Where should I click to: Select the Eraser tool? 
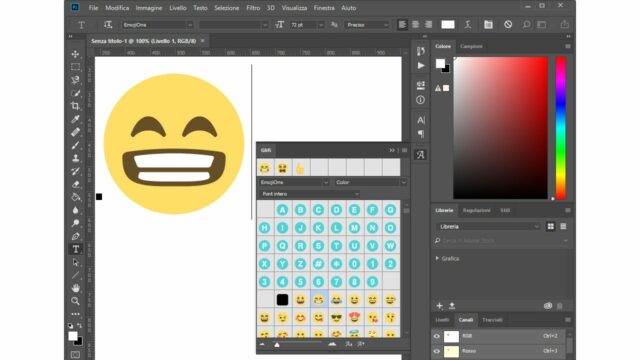point(75,184)
